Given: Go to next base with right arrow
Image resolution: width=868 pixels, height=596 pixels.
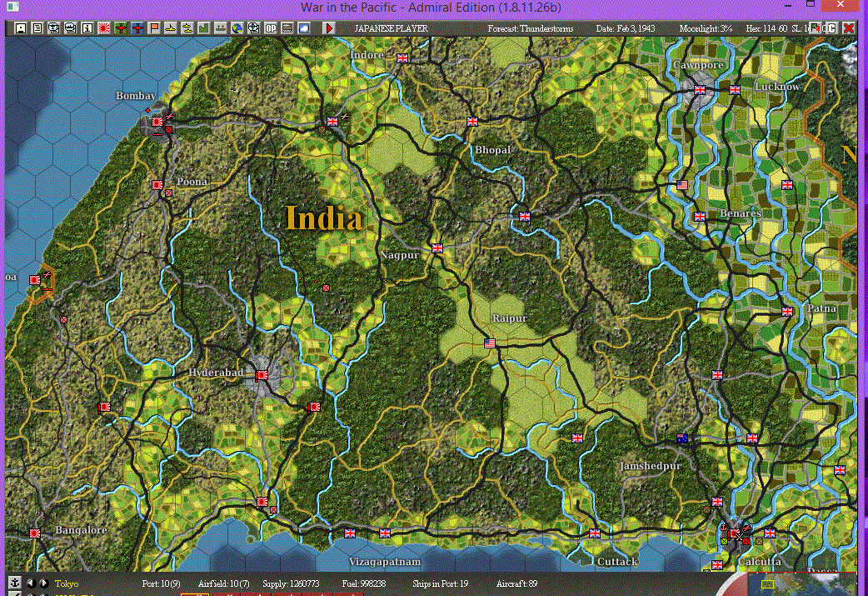Looking at the screenshot, I should [x=43, y=583].
